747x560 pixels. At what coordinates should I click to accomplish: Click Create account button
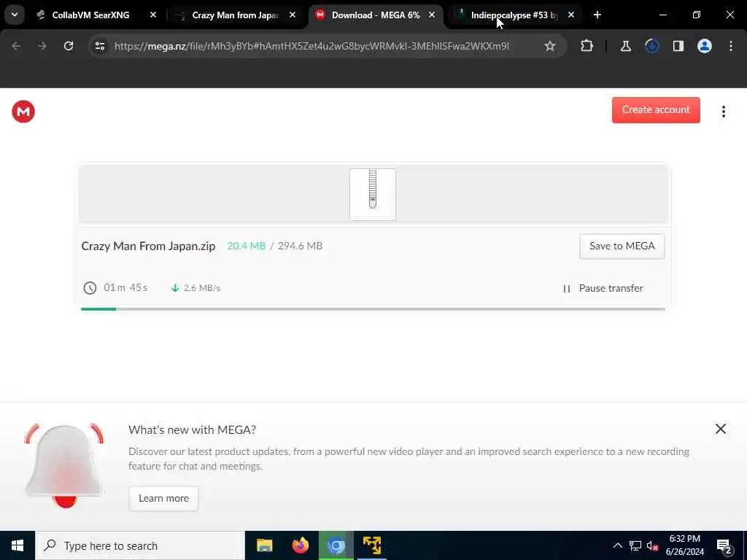pyautogui.click(x=656, y=110)
